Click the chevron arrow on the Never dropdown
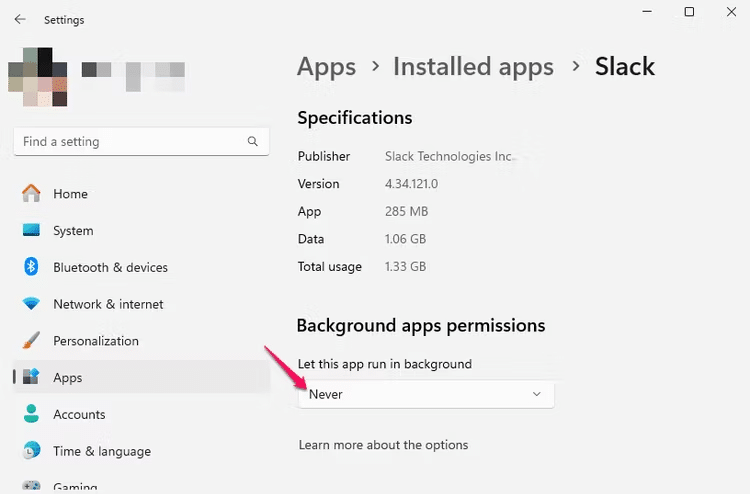Viewport: 750px width, 494px height. pyautogui.click(x=536, y=394)
